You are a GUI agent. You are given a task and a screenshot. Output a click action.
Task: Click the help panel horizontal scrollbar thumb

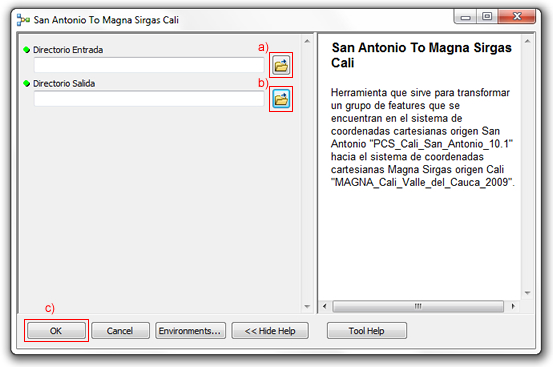click(418, 306)
